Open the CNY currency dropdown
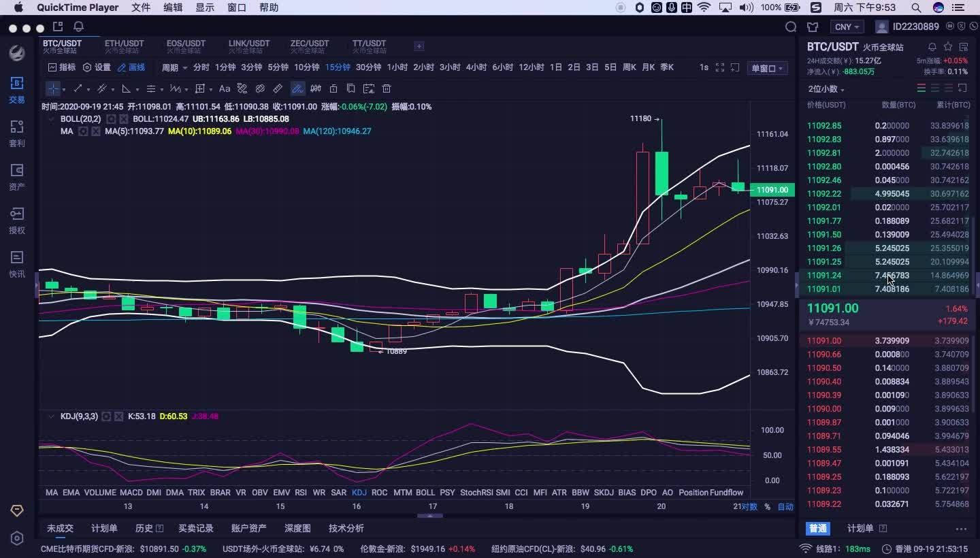The height and width of the screenshot is (558, 980). point(847,27)
